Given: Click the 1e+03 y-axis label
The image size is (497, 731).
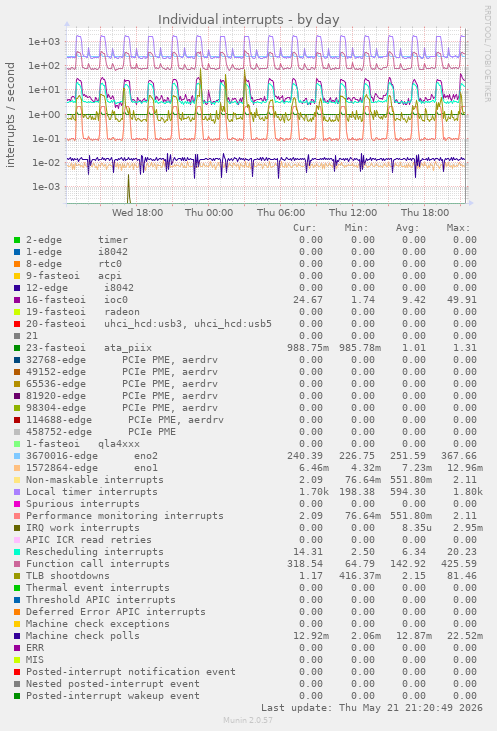Looking at the screenshot, I should 44,41.
